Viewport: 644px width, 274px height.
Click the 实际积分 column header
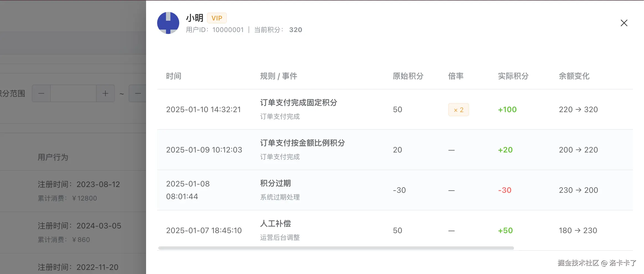click(513, 76)
